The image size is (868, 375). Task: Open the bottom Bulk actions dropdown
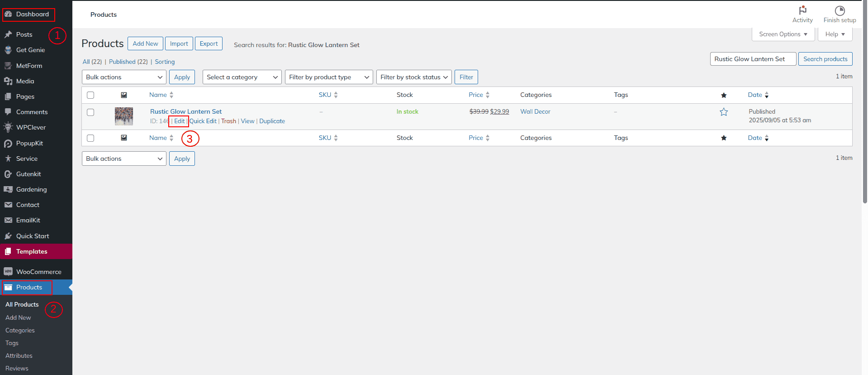pos(124,159)
